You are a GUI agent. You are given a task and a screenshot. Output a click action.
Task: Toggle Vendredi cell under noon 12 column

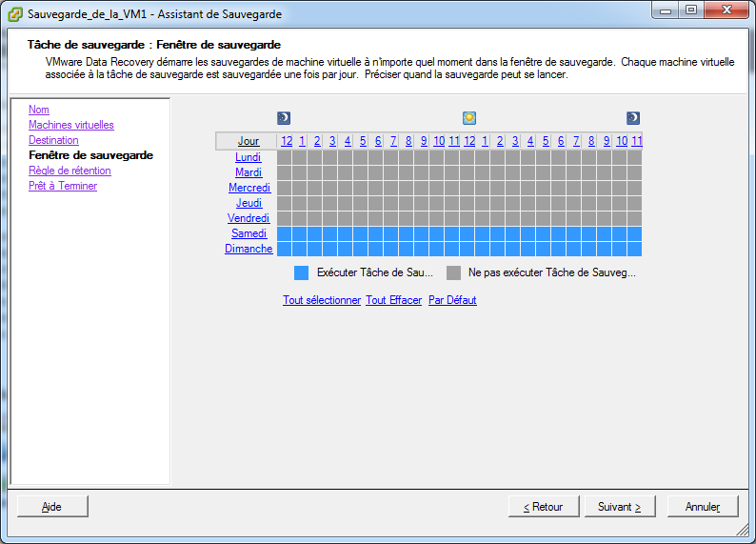coord(467,218)
